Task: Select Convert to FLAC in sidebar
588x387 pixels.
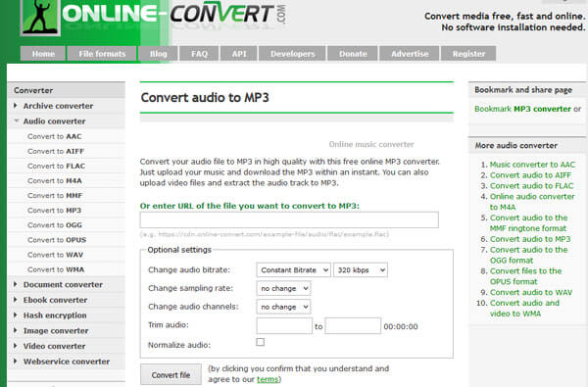Action: click(x=56, y=166)
